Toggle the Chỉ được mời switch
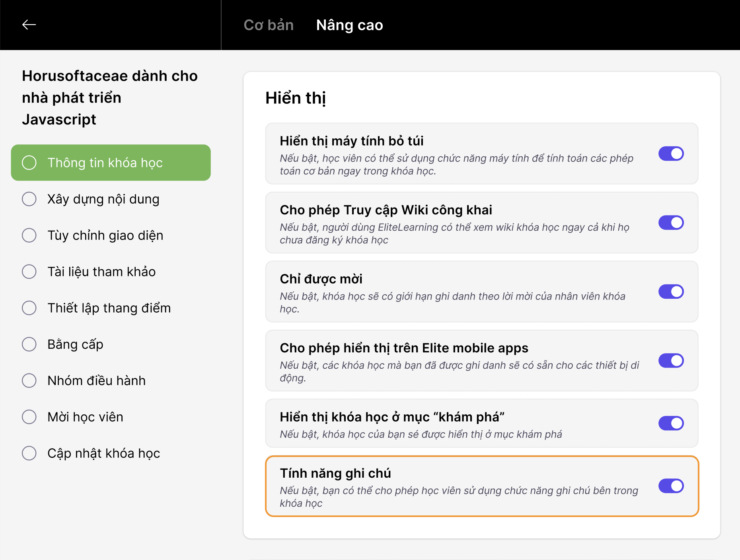740x560 pixels. point(671,292)
